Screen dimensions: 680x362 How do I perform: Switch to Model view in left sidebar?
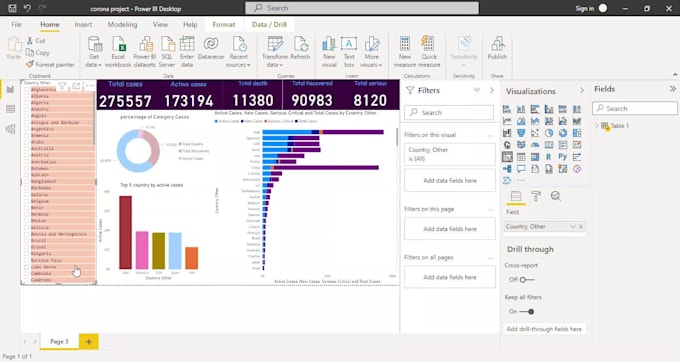pos(10,129)
